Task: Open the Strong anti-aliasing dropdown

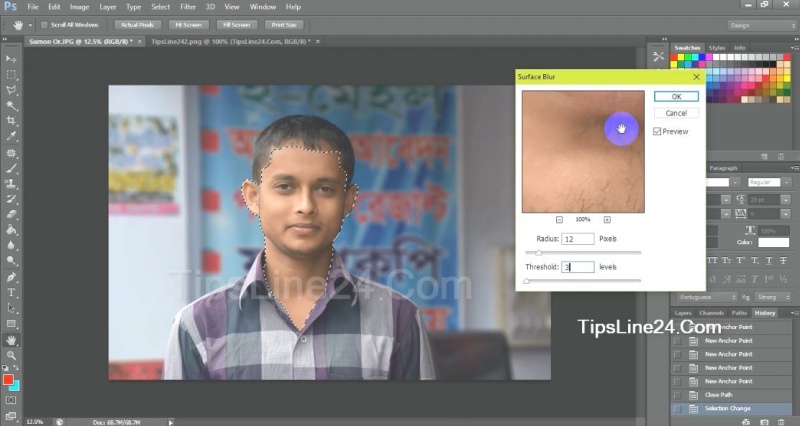Action: (x=772, y=297)
